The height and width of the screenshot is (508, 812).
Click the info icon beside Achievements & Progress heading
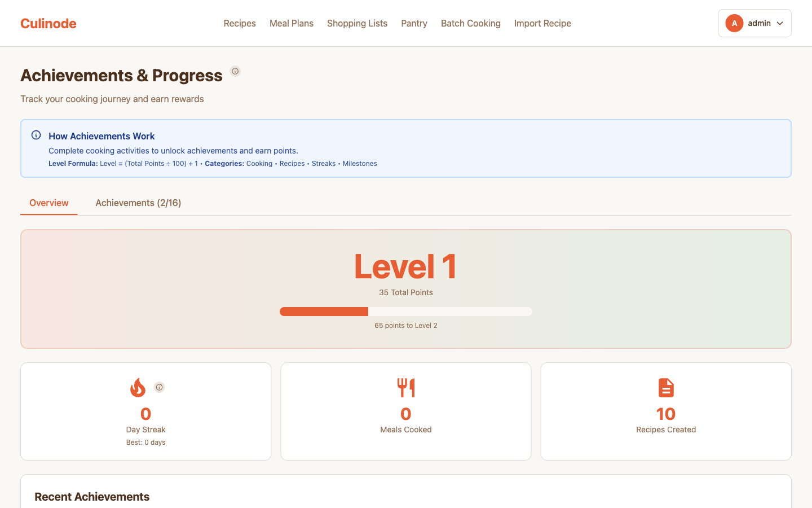point(235,71)
